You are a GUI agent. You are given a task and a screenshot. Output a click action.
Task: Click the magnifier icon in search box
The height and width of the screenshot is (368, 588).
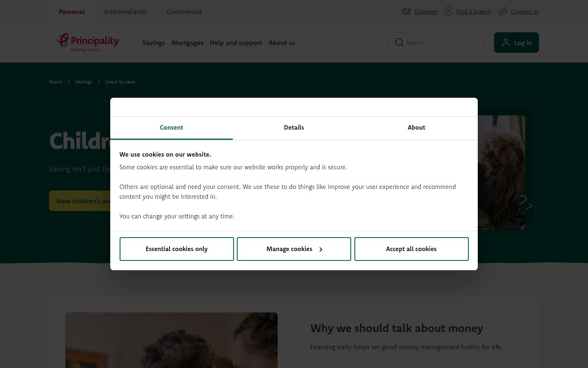click(x=399, y=43)
